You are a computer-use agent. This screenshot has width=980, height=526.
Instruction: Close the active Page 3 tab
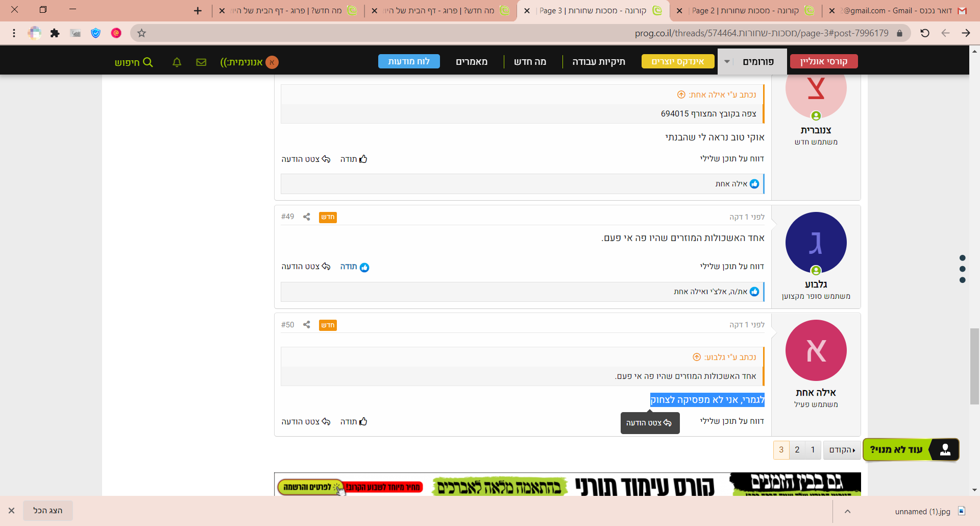(527, 11)
